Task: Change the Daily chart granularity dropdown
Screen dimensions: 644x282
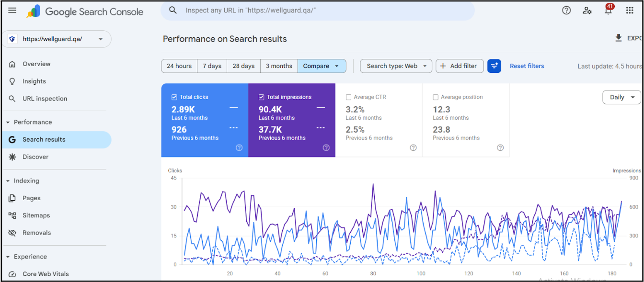Action: coord(621,97)
